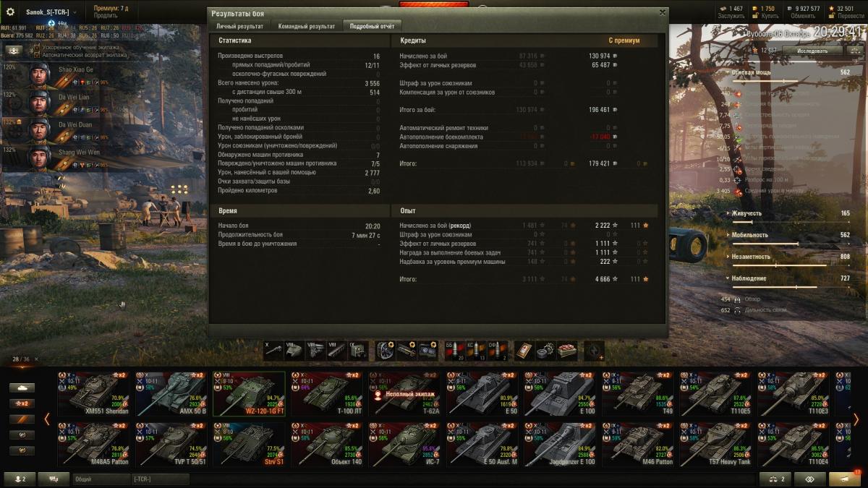Viewport: 868px width, 488px height.
Task: Switch to Командный результат tab
Action: pyautogui.click(x=307, y=26)
